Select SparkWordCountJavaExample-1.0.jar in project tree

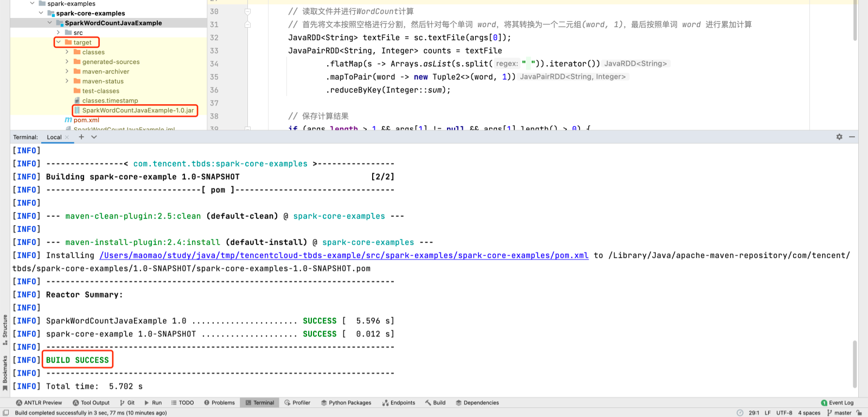[138, 110]
